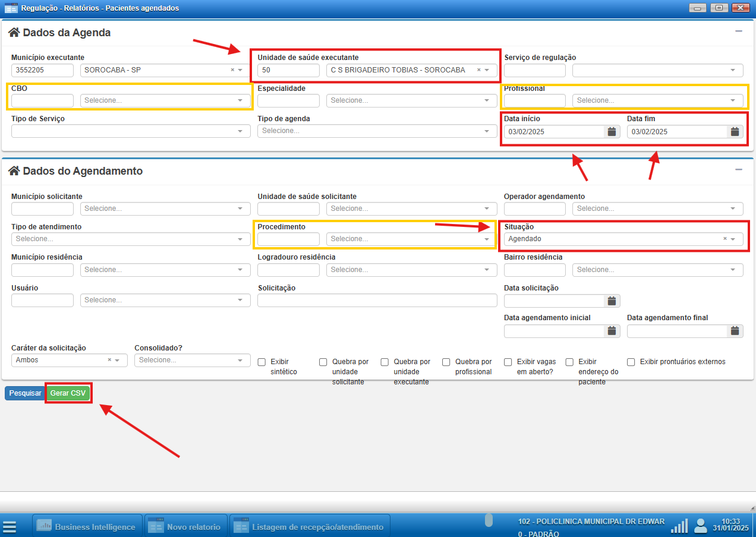The height and width of the screenshot is (537, 756).
Task: Open the Data início calendar picker
Action: [x=612, y=132]
